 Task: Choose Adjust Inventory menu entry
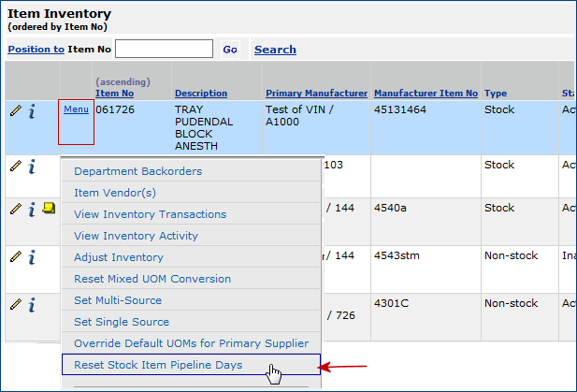(x=119, y=257)
